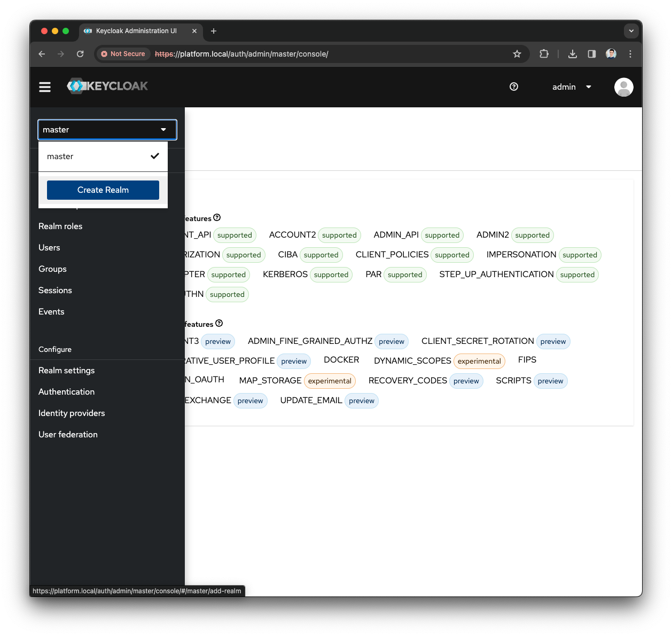672x636 pixels.
Task: Click help icon beside disabled features heading
Action: point(219,324)
